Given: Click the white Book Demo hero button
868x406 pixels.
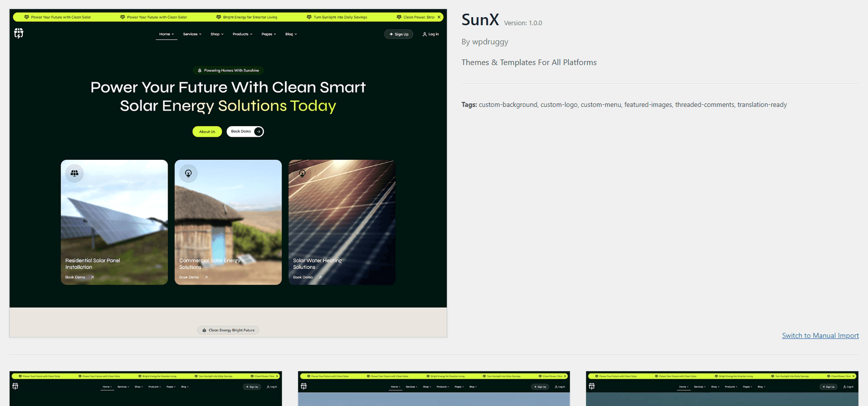Looking at the screenshot, I should (245, 132).
